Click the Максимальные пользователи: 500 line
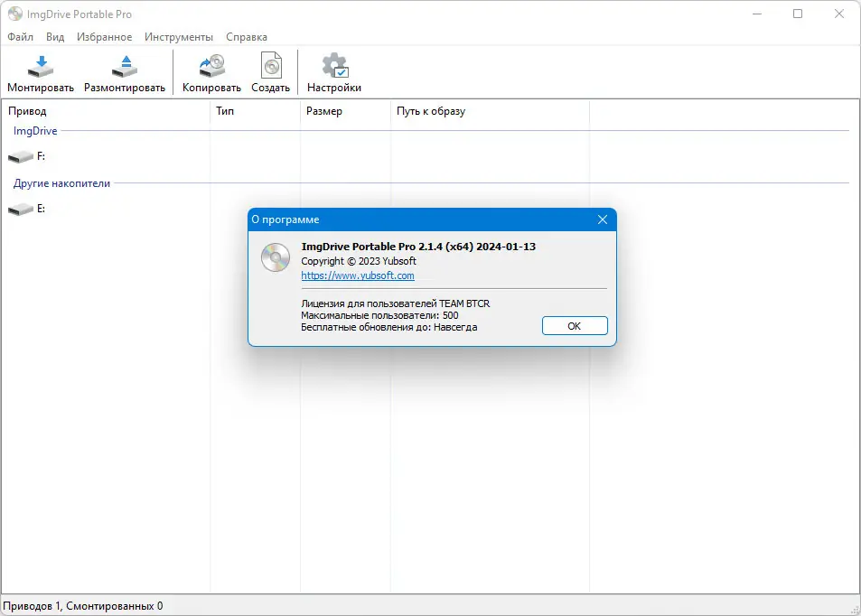This screenshot has height=616, width=861. tap(379, 316)
